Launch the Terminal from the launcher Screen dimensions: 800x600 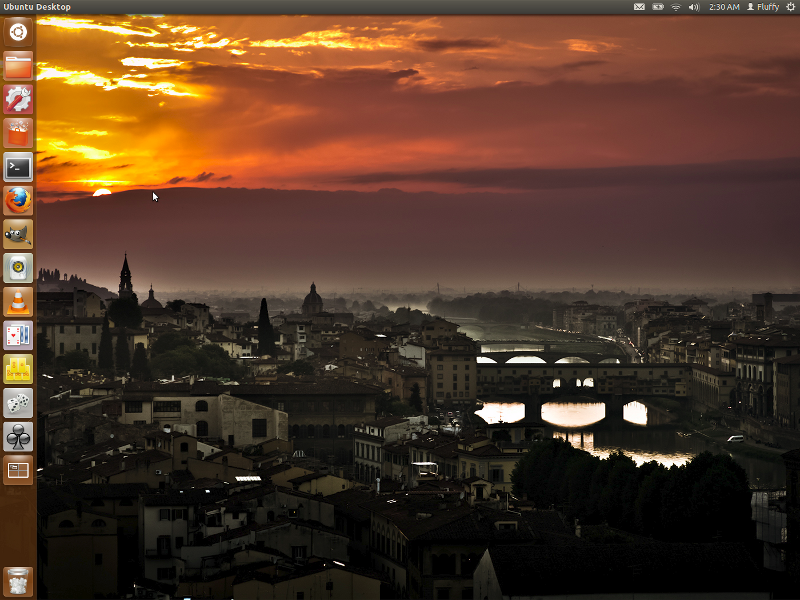coord(17,167)
